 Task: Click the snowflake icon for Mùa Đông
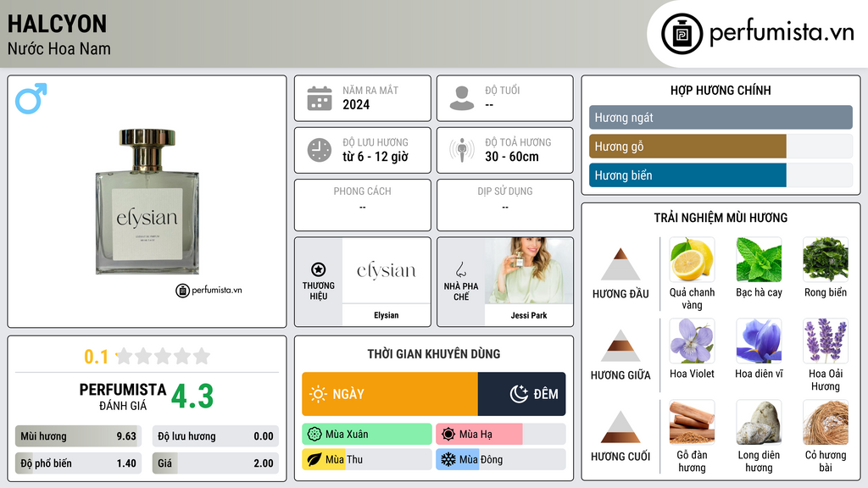point(448,460)
